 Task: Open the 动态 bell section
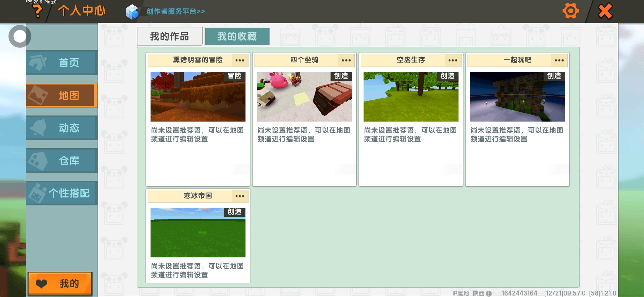[62, 128]
